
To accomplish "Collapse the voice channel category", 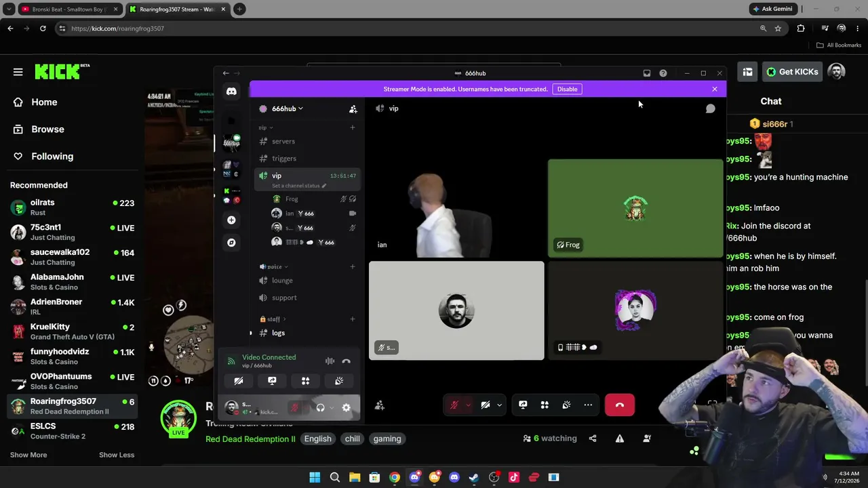I will pyautogui.click(x=274, y=266).
